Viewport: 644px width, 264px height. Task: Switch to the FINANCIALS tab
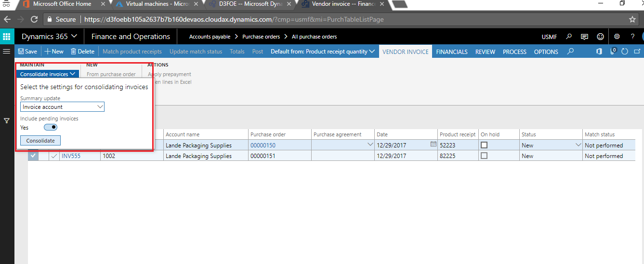point(452,52)
